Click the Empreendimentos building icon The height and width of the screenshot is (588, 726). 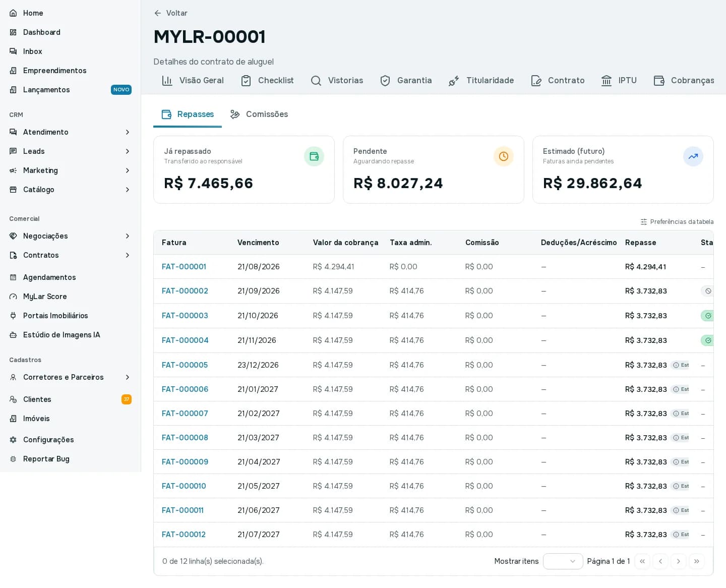pos(13,71)
